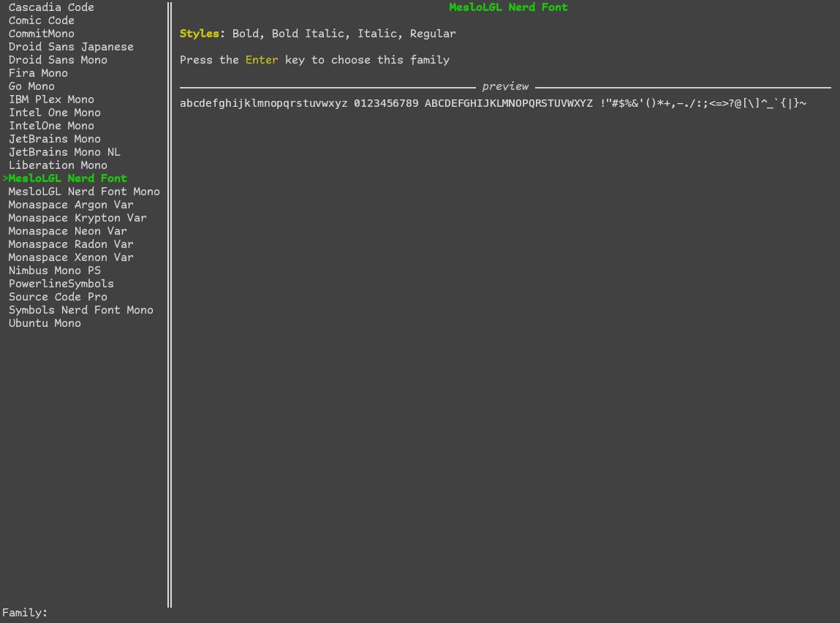Select Symbols Nerd Font Mono
This screenshot has height=623, width=840.
80,310
